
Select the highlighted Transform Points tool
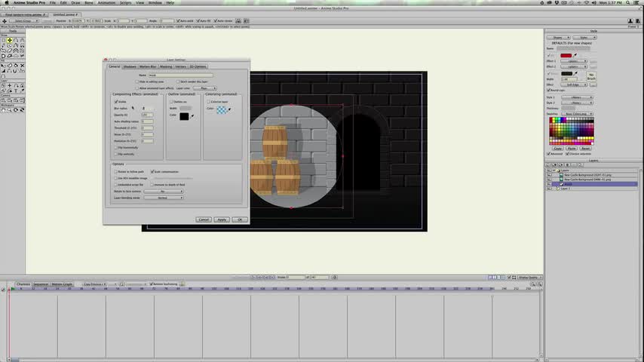coord(10,40)
